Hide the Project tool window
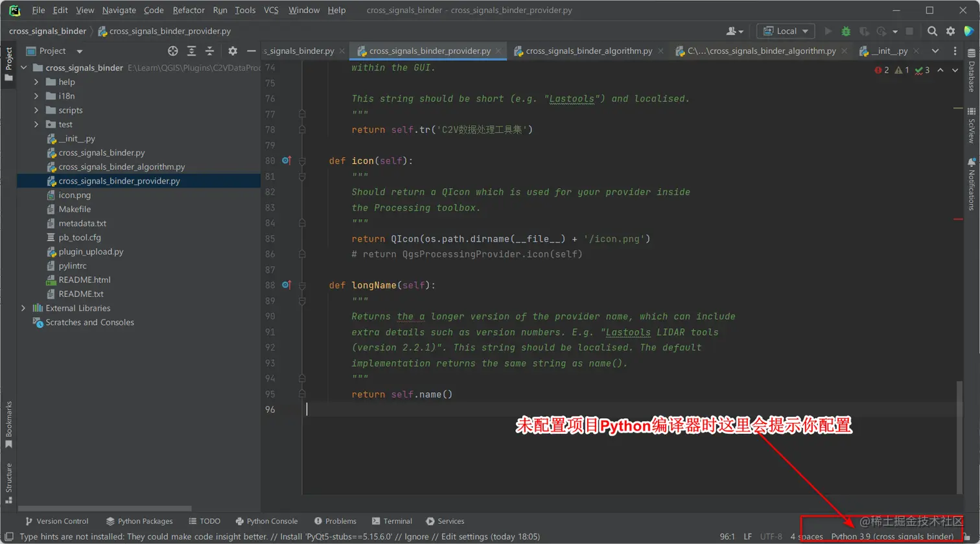980x544 pixels. pyautogui.click(x=251, y=51)
